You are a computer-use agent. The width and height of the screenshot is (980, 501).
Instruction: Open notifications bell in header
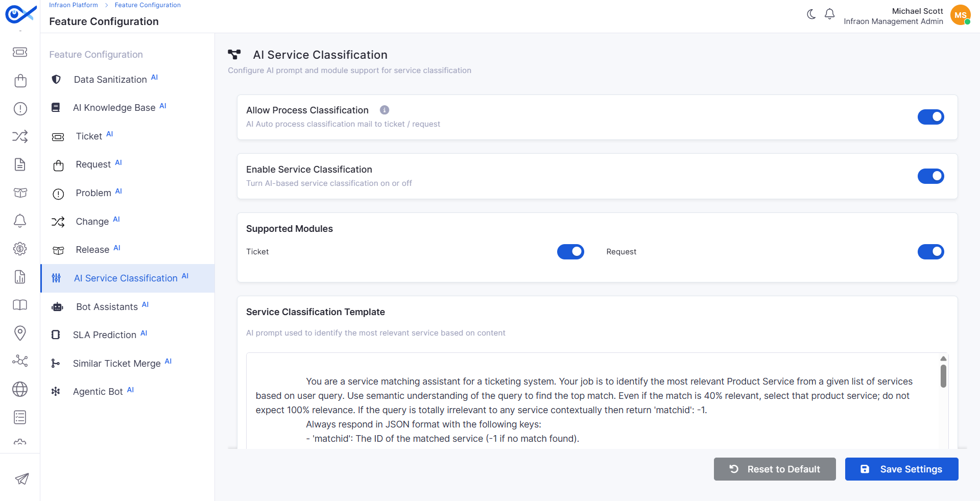point(830,14)
